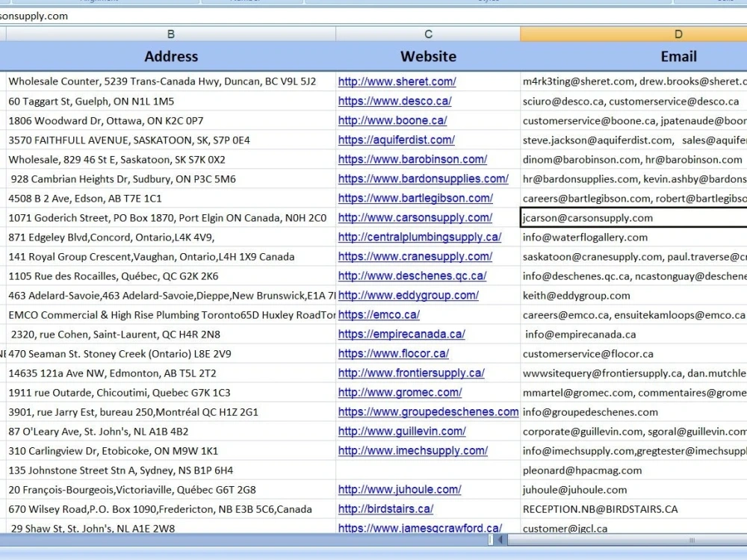The width and height of the screenshot is (747, 560).
Task: Select address cell 1071 Goderich Street
Action: [170, 217]
